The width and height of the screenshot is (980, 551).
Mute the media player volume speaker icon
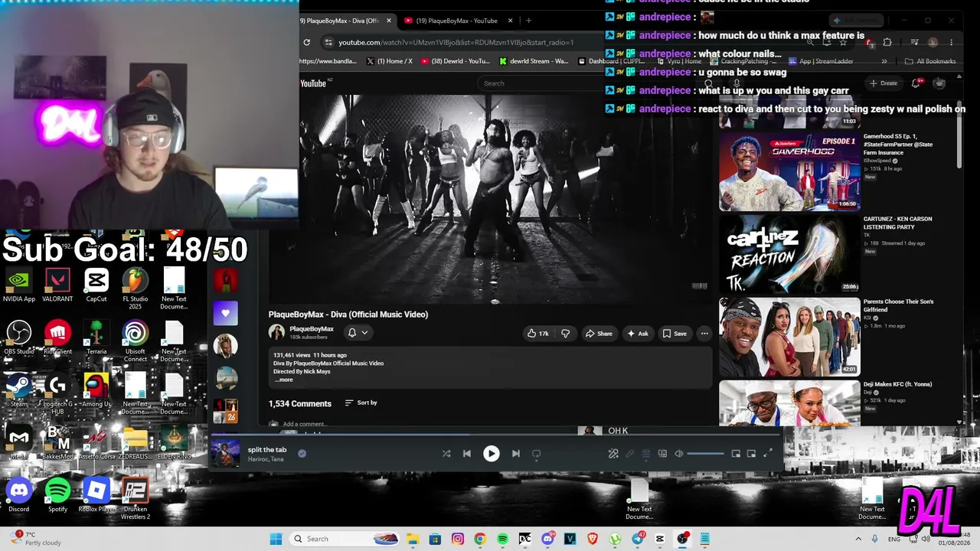click(678, 454)
